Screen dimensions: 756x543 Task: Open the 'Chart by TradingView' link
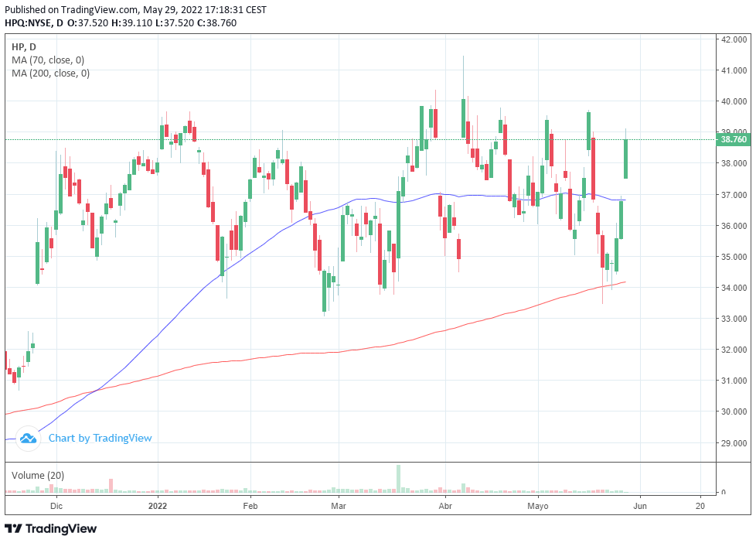pyautogui.click(x=100, y=439)
